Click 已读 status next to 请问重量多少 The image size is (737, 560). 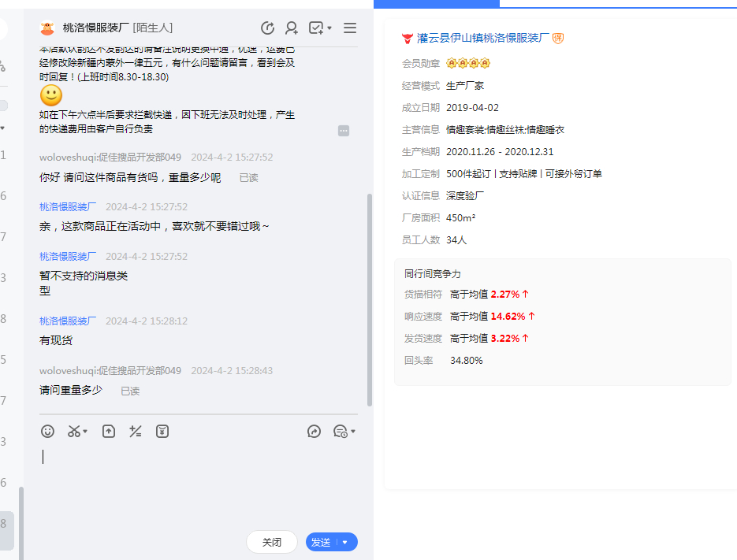[x=130, y=391]
